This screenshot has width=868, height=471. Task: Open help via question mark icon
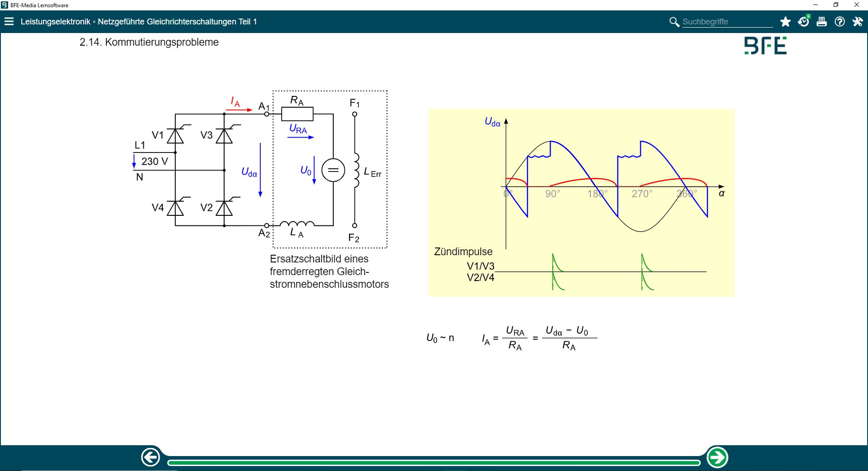tap(840, 22)
